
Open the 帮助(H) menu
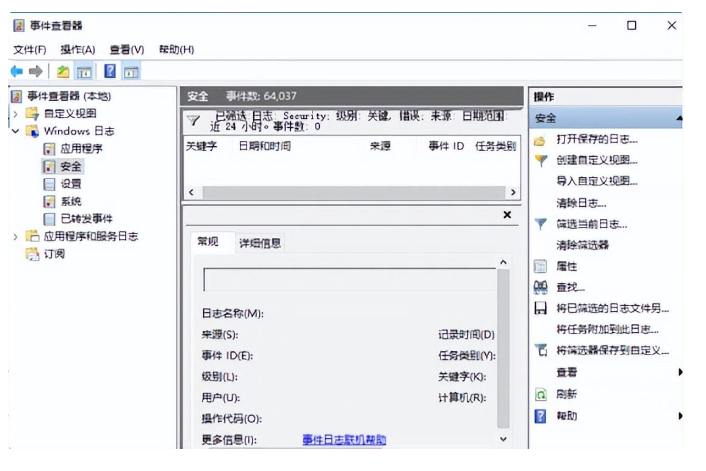pyautogui.click(x=176, y=50)
